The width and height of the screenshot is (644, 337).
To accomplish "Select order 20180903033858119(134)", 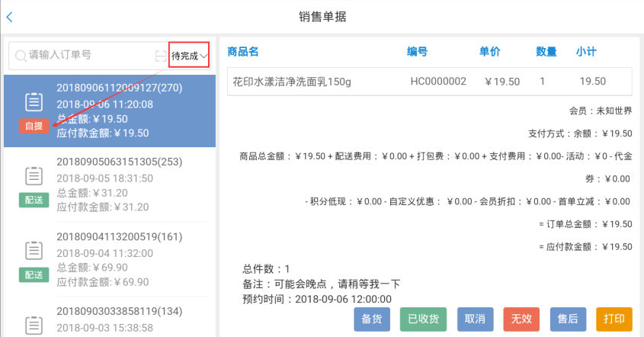I will pos(110,319).
